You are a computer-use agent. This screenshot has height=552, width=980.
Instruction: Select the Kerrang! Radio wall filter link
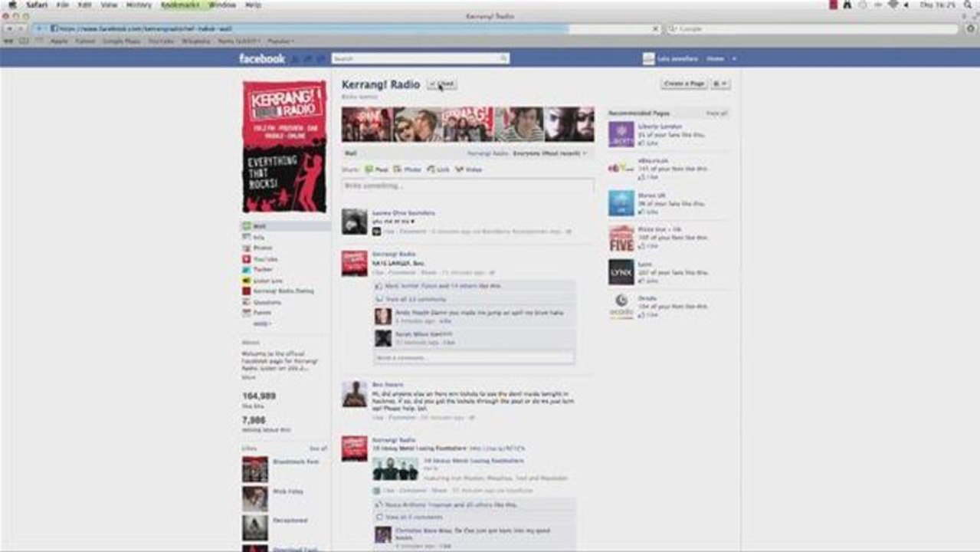tap(487, 153)
